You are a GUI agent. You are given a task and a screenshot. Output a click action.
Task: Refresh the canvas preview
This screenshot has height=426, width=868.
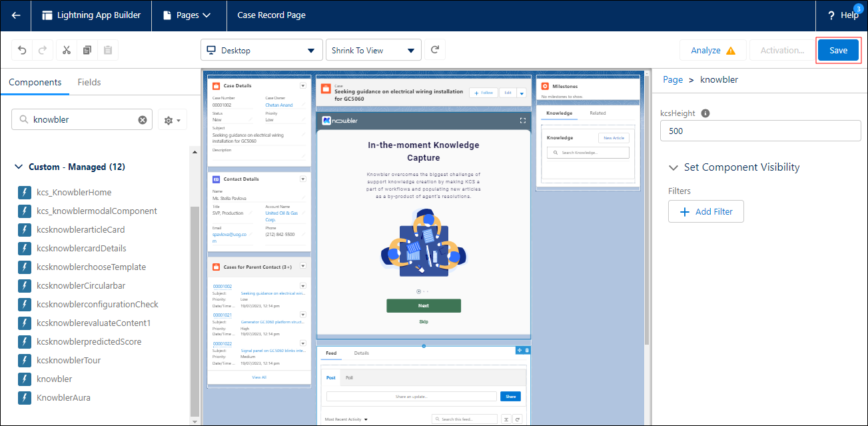point(435,50)
